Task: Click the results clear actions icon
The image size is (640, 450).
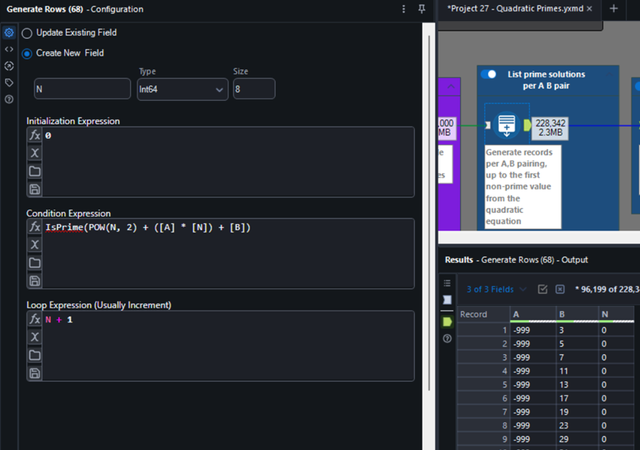Action: click(x=560, y=289)
